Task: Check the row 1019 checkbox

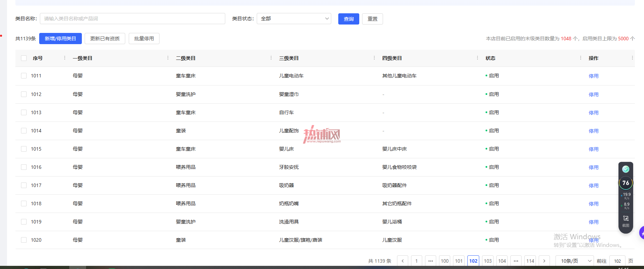Action: [24, 222]
